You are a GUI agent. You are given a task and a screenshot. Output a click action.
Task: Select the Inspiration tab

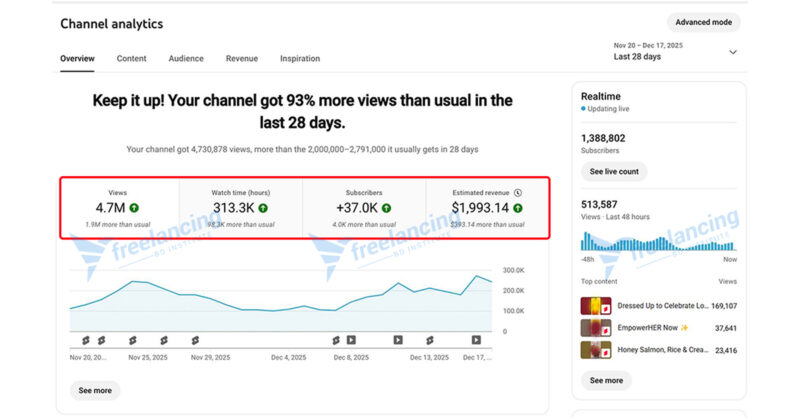point(300,59)
